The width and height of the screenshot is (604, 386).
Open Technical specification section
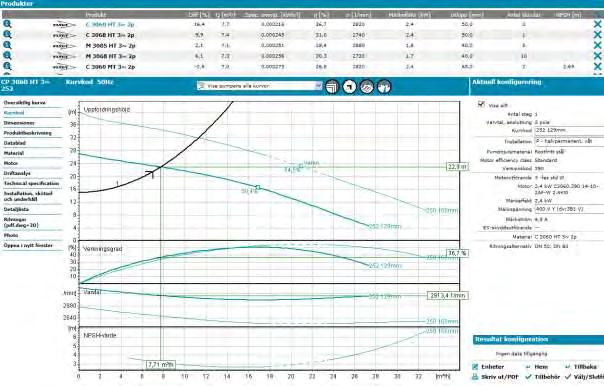coord(31,183)
